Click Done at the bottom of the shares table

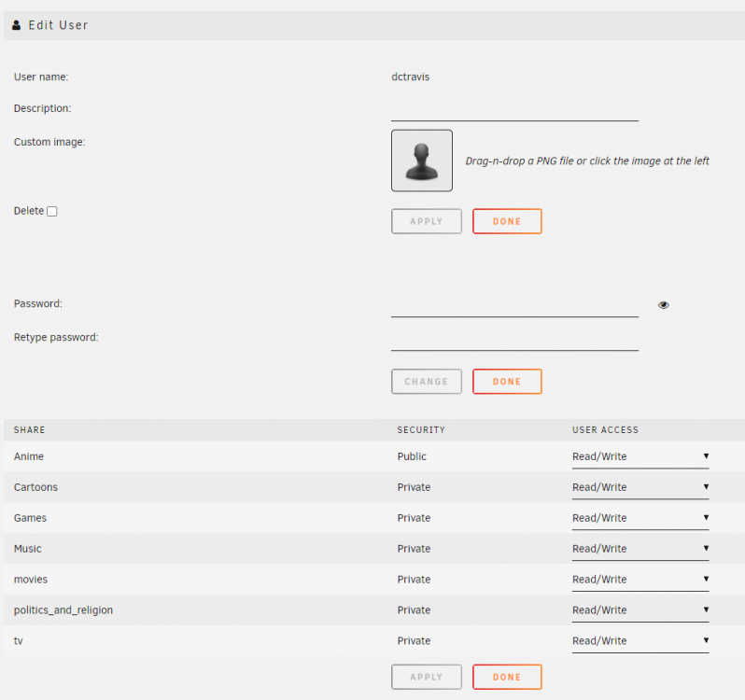pyautogui.click(x=507, y=677)
